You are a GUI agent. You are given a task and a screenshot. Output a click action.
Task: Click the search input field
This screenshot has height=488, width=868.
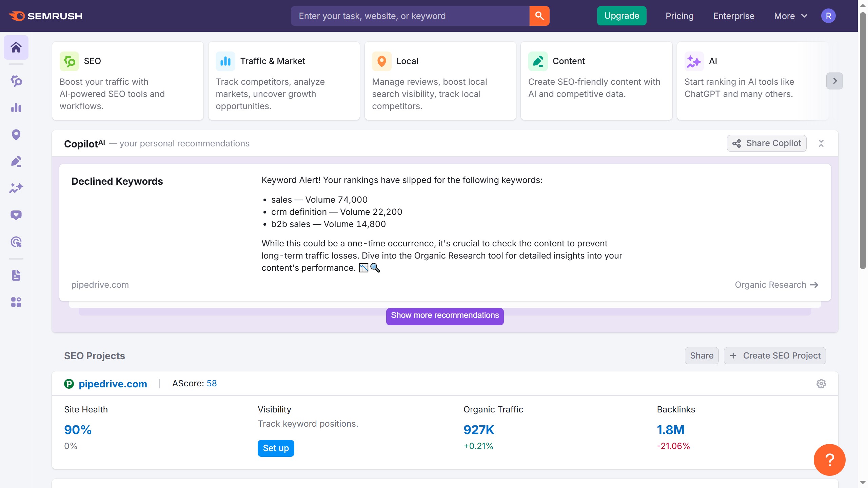(410, 16)
